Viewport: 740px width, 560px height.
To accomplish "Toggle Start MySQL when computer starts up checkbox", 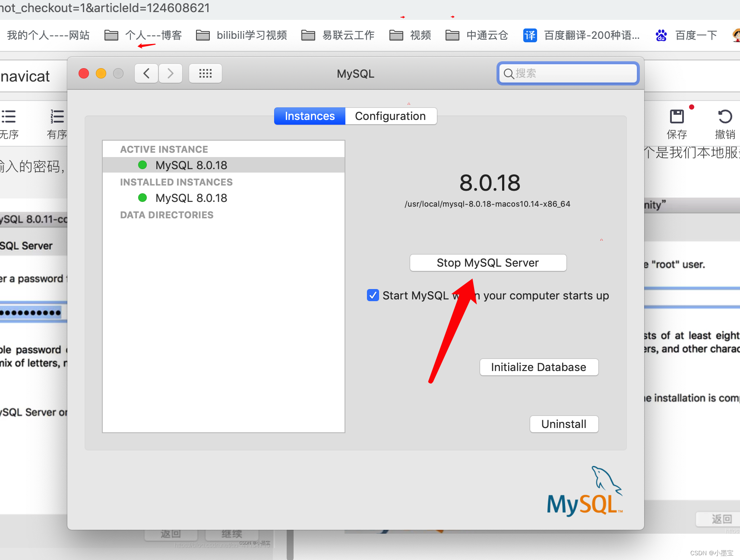I will point(373,295).
